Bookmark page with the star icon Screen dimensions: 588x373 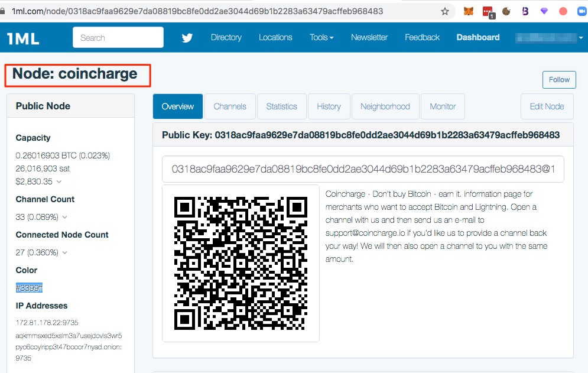tap(445, 11)
